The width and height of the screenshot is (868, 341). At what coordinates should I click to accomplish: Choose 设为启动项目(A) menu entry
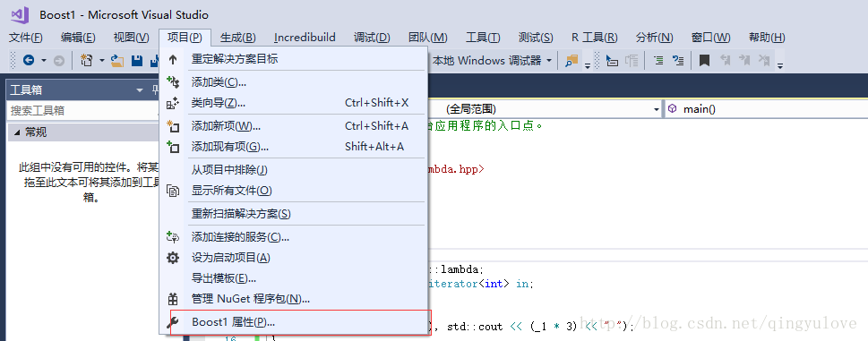coord(294,258)
